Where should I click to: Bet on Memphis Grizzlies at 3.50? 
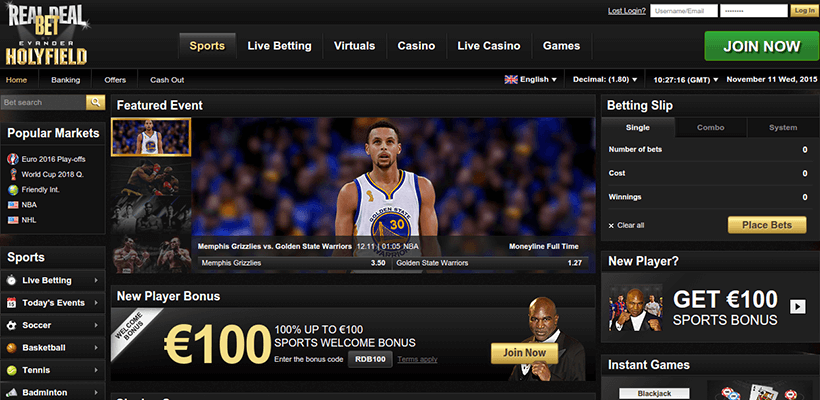pyautogui.click(x=293, y=263)
